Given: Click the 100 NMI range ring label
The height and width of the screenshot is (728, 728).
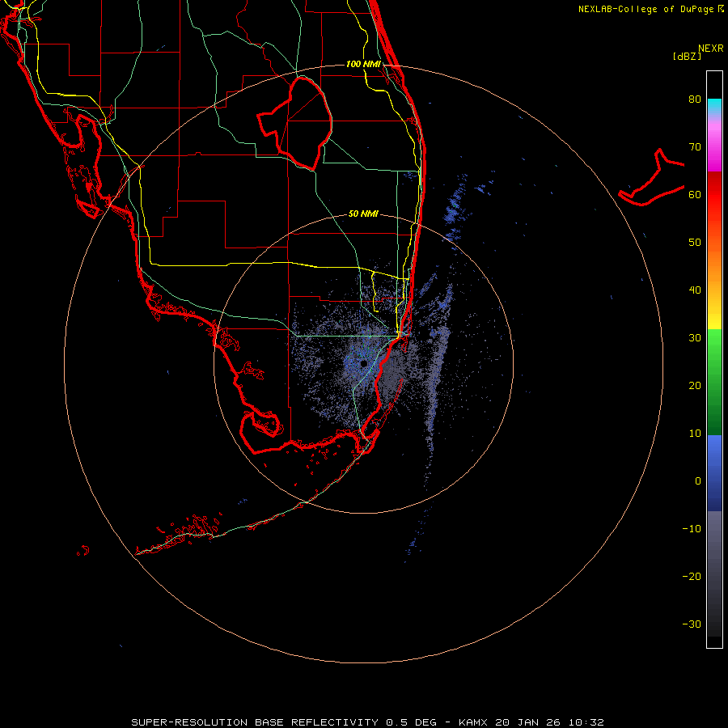Looking at the screenshot, I should (363, 64).
